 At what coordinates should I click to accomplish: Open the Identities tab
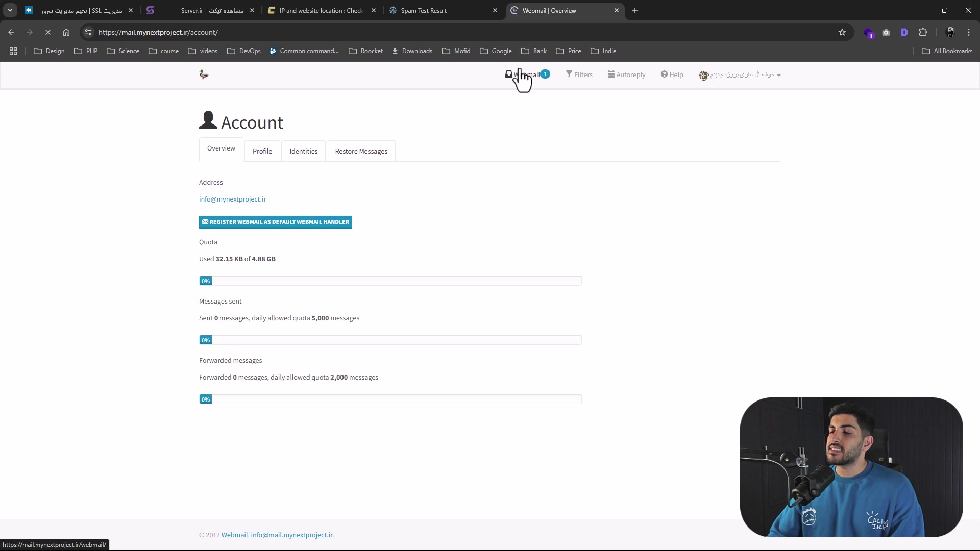(x=303, y=152)
